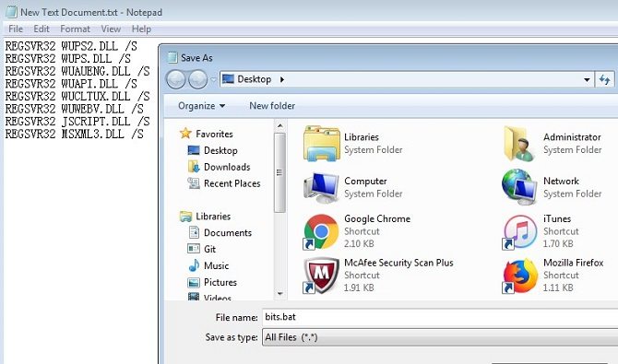Image resolution: width=618 pixels, height=364 pixels.
Task: Select the Mozilla Firefox shortcut icon
Action: pos(520,276)
